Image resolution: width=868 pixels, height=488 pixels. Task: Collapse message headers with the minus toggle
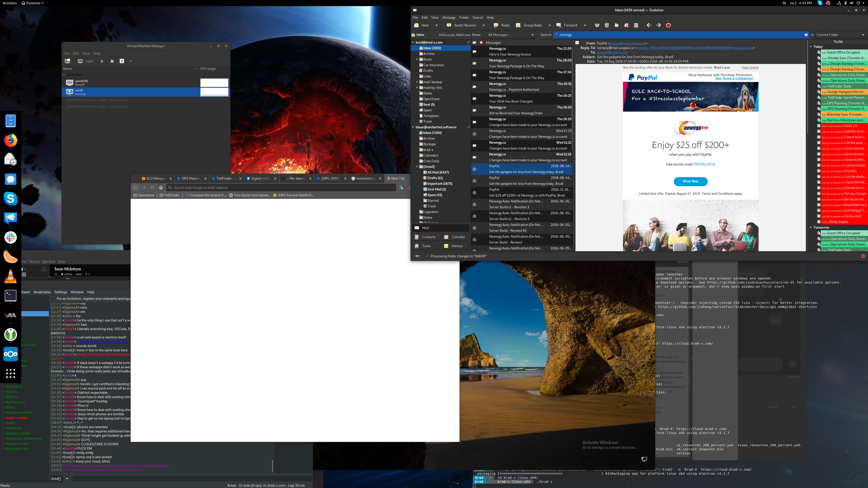click(x=577, y=43)
